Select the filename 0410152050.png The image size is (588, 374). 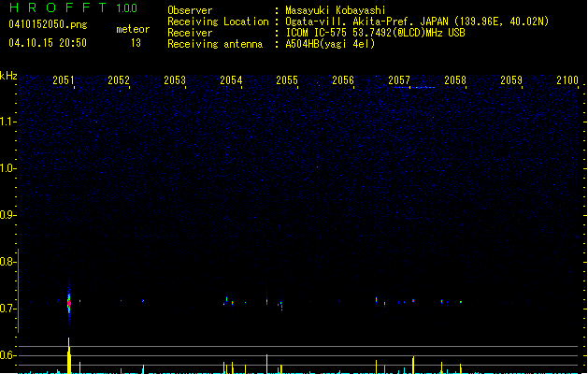(48, 24)
